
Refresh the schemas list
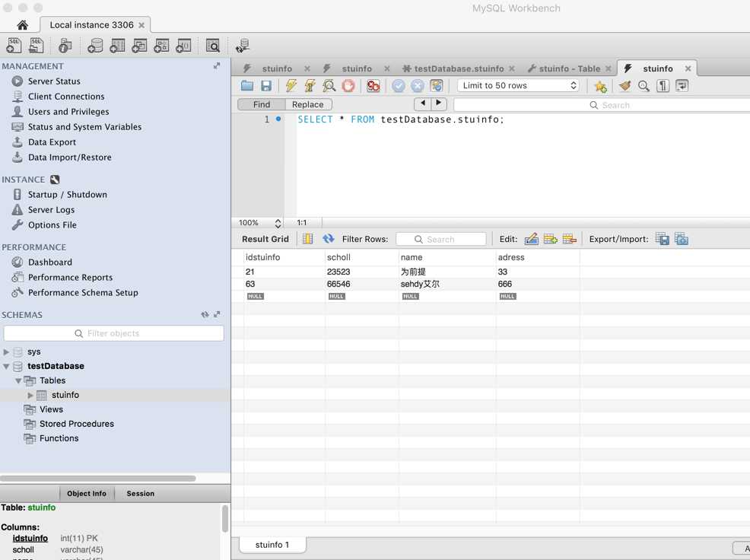[205, 314]
